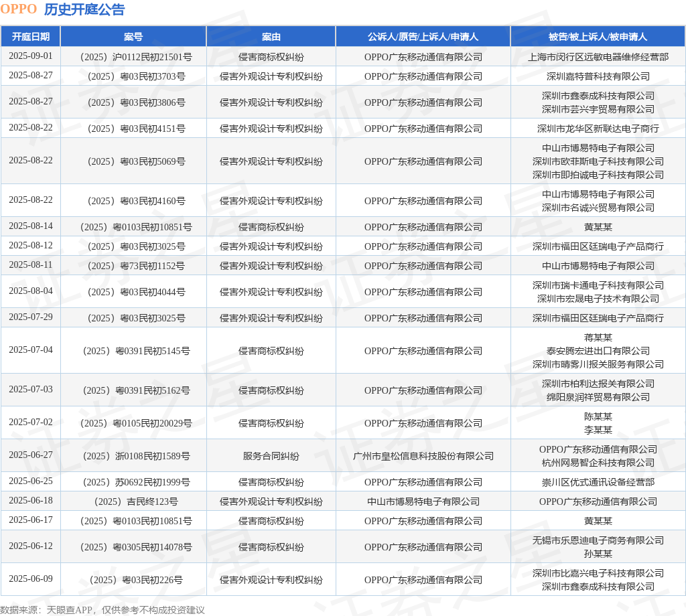Select the date cell '2025-07-03'
This screenshot has height=616, width=686.
pyautogui.click(x=31, y=389)
